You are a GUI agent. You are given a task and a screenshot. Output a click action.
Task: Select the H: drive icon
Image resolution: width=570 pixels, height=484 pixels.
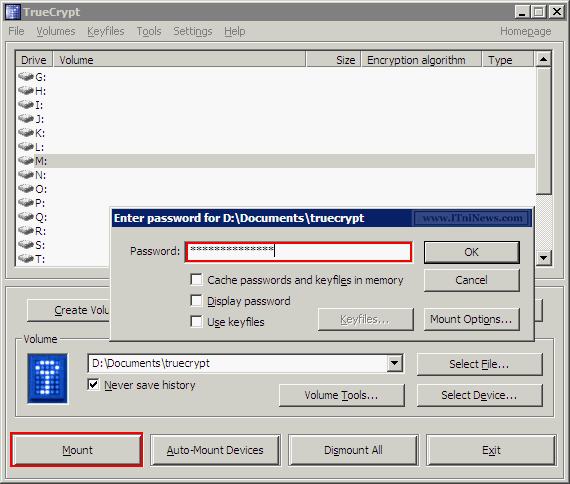26,90
